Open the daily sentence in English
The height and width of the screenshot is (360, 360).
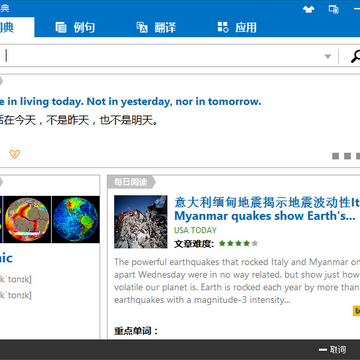click(x=130, y=102)
